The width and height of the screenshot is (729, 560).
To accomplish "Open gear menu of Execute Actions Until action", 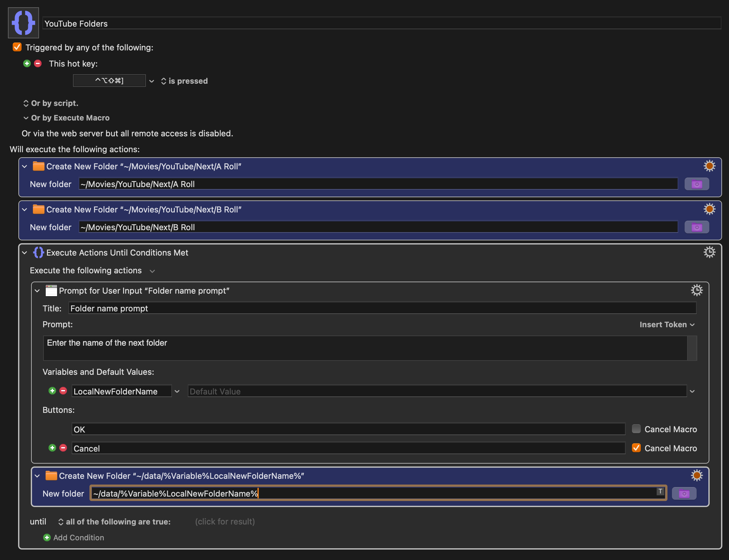I will tap(709, 252).
